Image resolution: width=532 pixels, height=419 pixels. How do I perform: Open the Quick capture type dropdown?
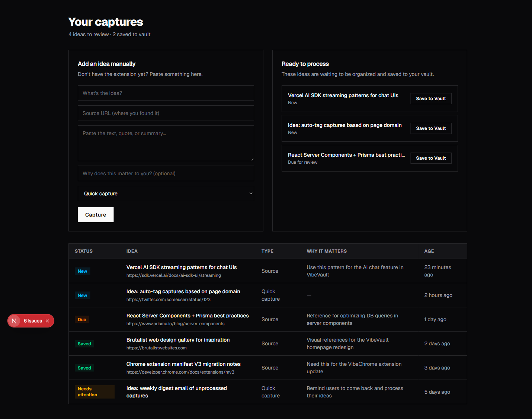166,193
